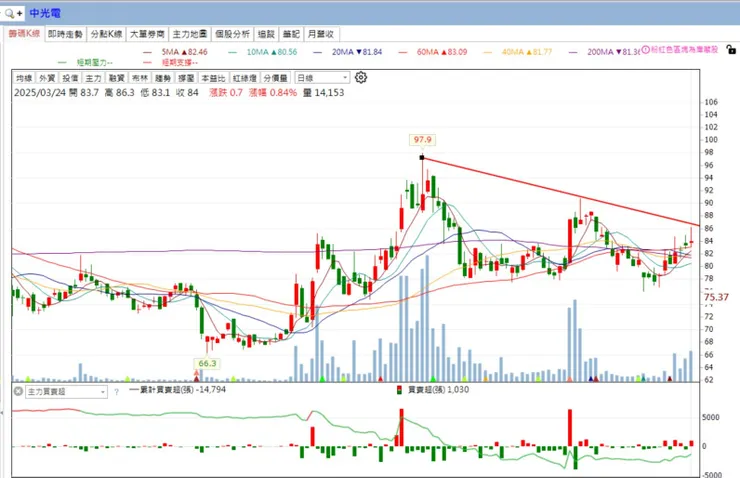Switch to the 個股分析 tab
Image resolution: width=740 pixels, height=478 pixels.
pos(232,34)
